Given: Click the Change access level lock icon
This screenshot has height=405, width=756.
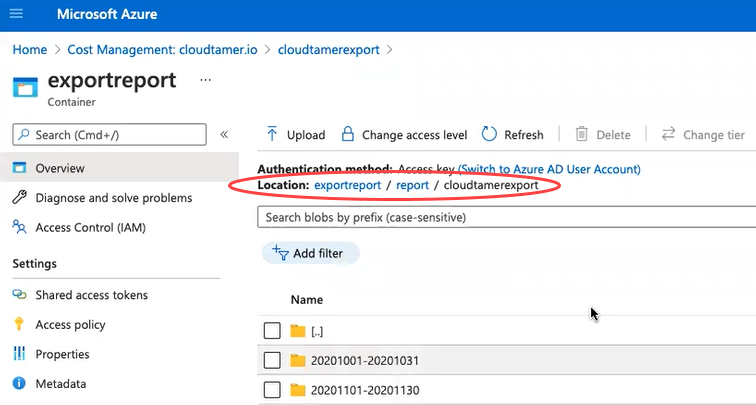Looking at the screenshot, I should coord(348,135).
